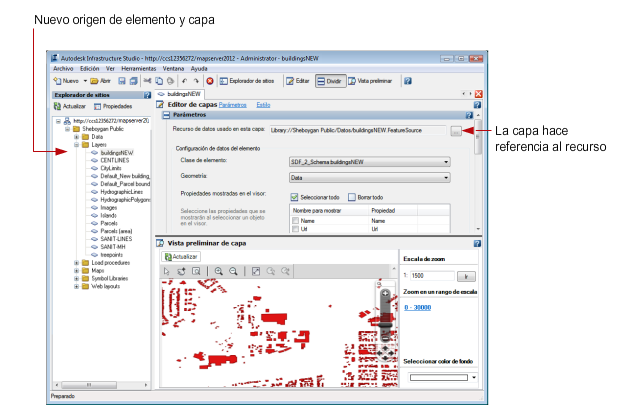Click the main toolbar help icon
633x405 pixels.
(408, 81)
